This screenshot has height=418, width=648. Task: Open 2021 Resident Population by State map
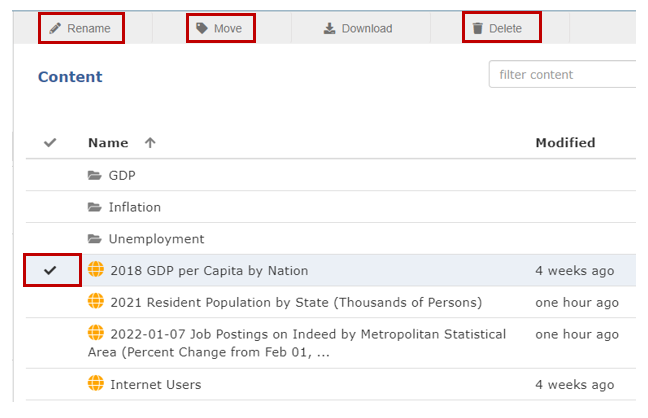click(296, 302)
